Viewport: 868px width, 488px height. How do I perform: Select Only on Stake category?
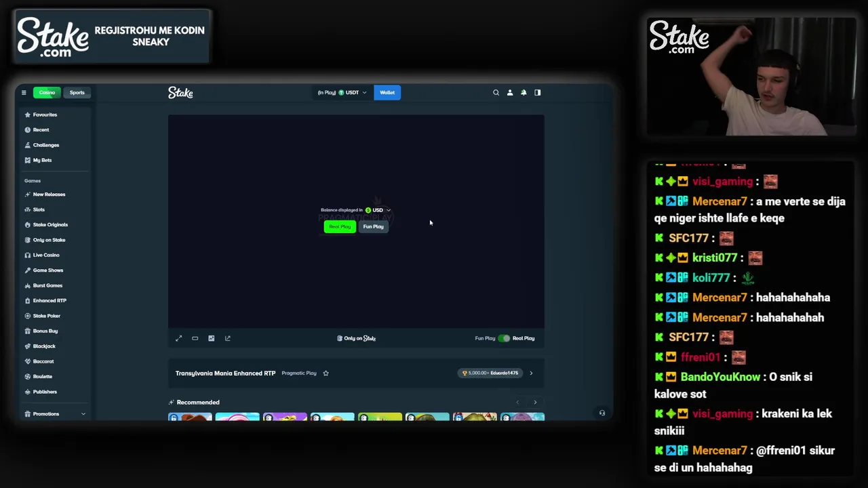pos(49,240)
